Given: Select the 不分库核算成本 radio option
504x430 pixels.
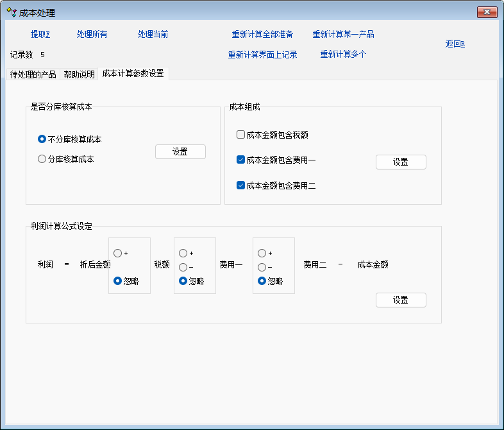Looking at the screenshot, I should tap(42, 139).
